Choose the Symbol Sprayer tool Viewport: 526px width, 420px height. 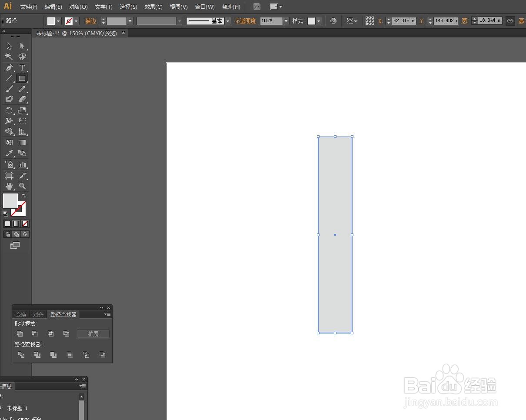pos(9,164)
